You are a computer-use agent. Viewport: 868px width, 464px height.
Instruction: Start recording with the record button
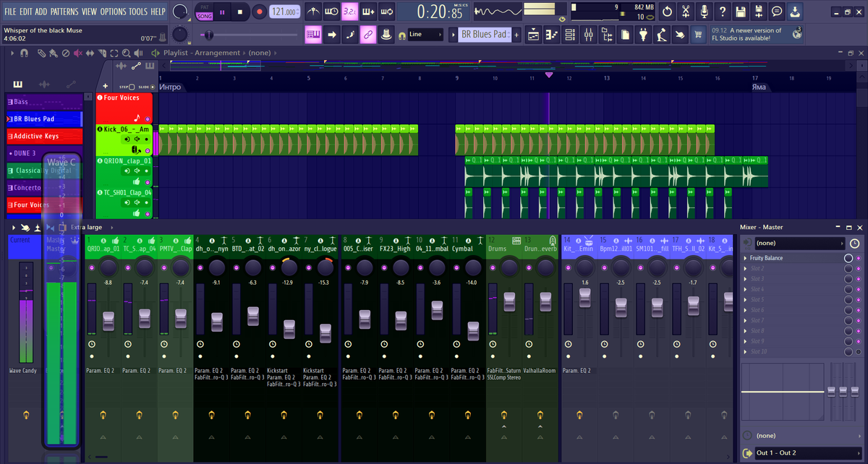[x=260, y=12]
